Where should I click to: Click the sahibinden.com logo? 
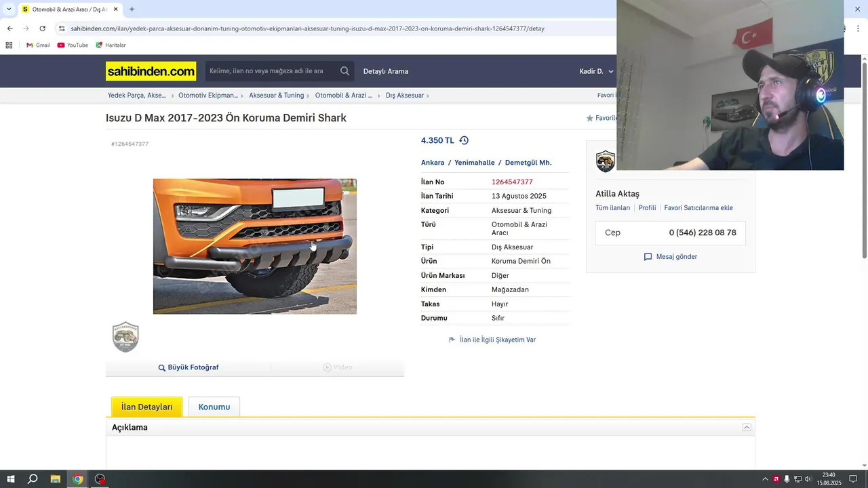pos(151,71)
